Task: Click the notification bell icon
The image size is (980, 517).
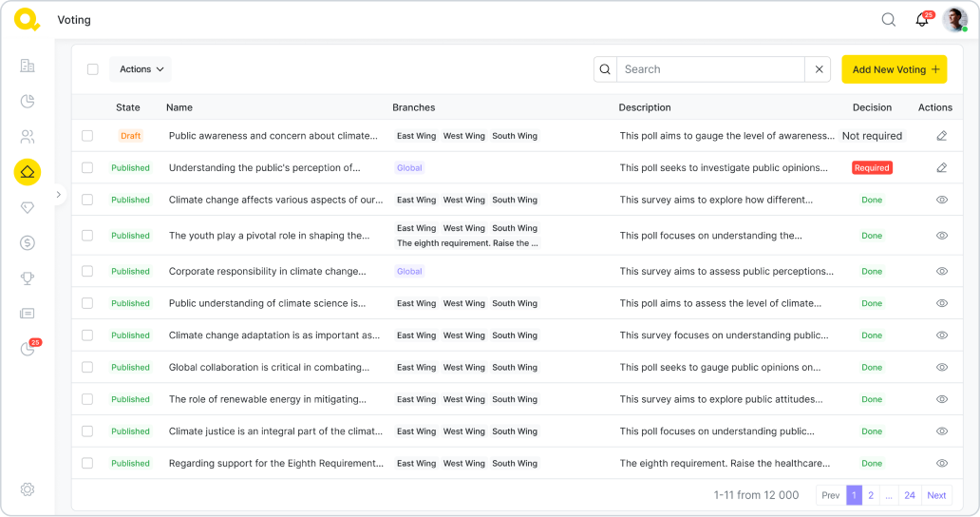Action: (921, 20)
